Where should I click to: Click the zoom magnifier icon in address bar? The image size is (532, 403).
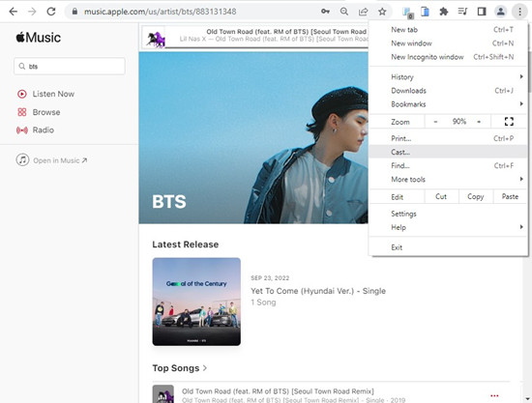[344, 12]
